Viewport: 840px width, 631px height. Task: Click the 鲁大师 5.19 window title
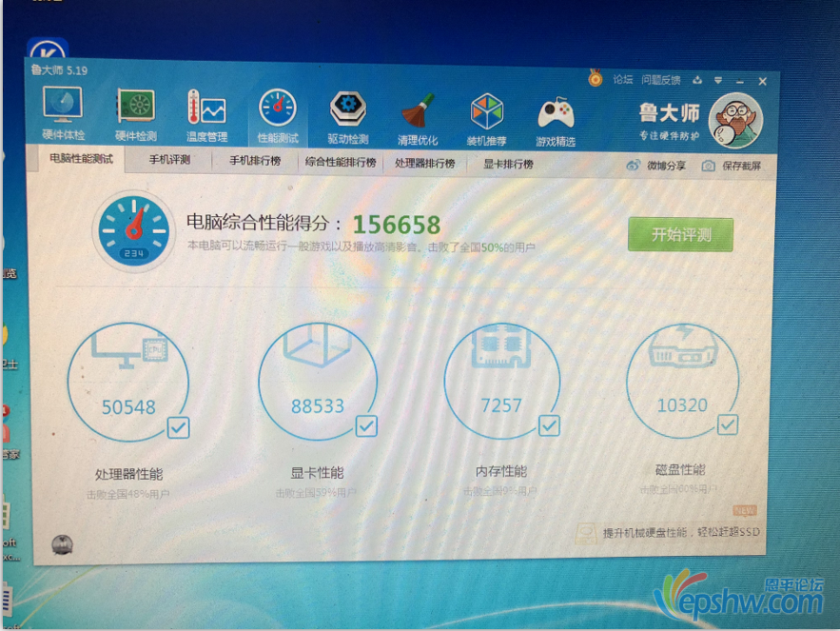coord(59,70)
